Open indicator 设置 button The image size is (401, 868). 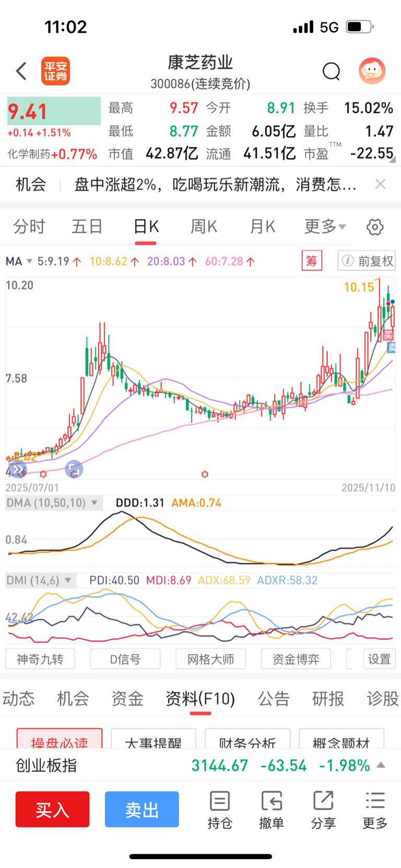click(x=380, y=659)
